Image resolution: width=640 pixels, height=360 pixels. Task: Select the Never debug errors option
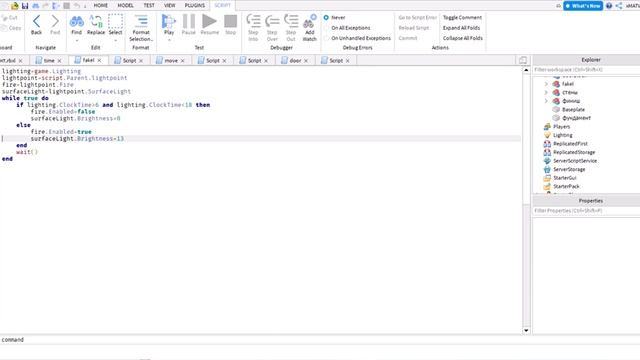(326, 18)
